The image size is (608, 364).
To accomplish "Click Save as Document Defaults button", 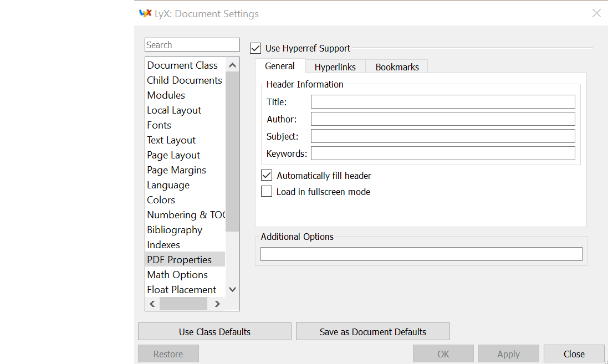I will (372, 332).
